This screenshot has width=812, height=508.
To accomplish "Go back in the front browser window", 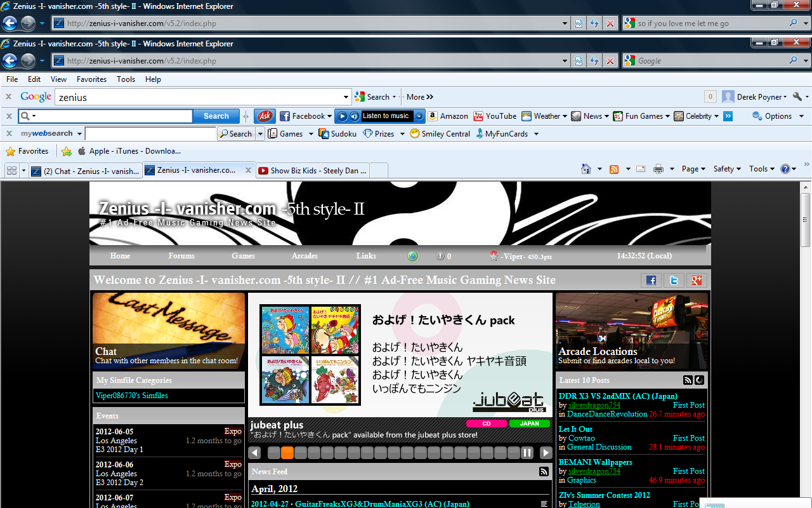I will [10, 61].
